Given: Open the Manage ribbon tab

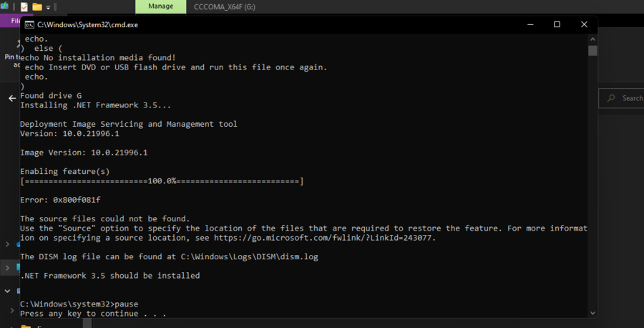Looking at the screenshot, I should pos(160,6).
